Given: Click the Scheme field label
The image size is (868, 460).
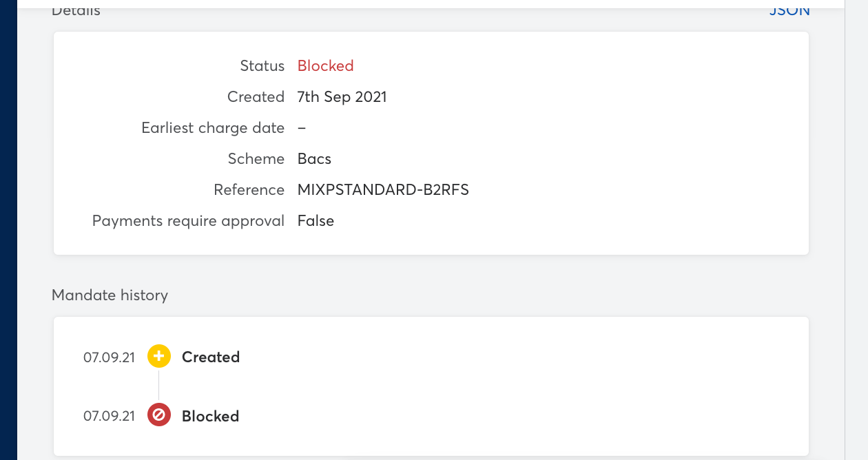Looking at the screenshot, I should (256, 159).
